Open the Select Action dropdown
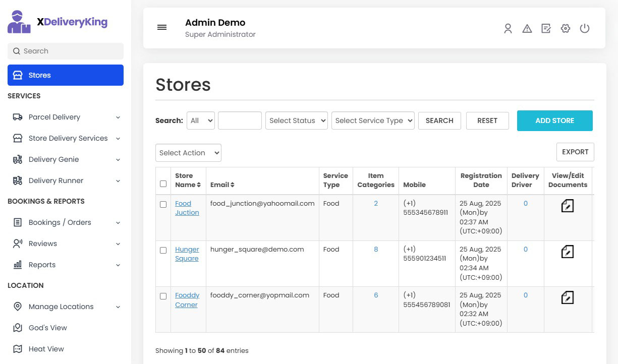Image resolution: width=618 pixels, height=364 pixels. click(x=188, y=153)
